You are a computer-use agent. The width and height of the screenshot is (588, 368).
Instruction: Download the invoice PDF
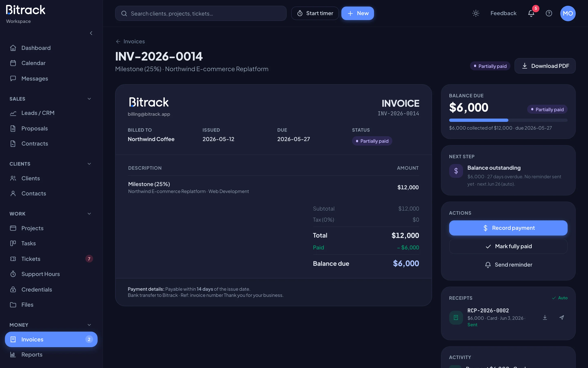545,66
